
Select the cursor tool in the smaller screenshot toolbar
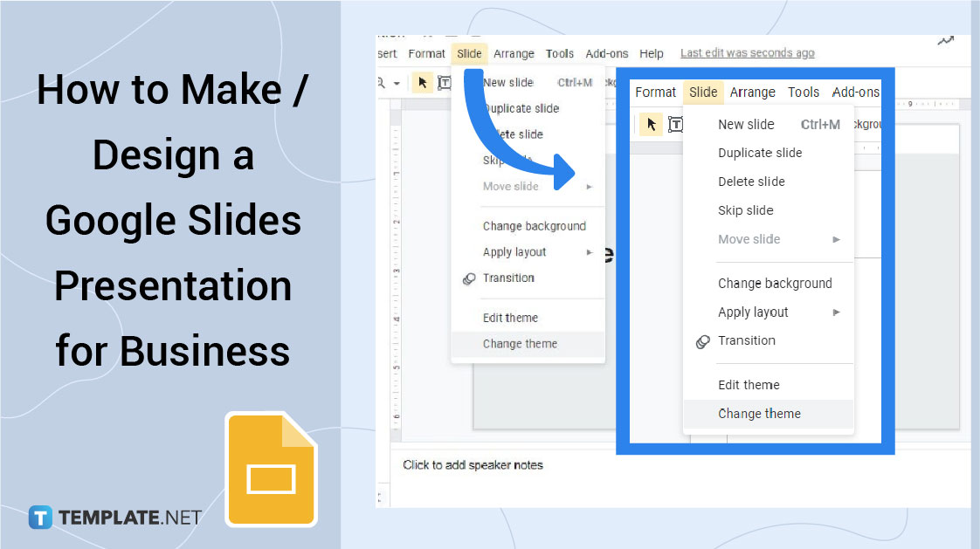423,82
